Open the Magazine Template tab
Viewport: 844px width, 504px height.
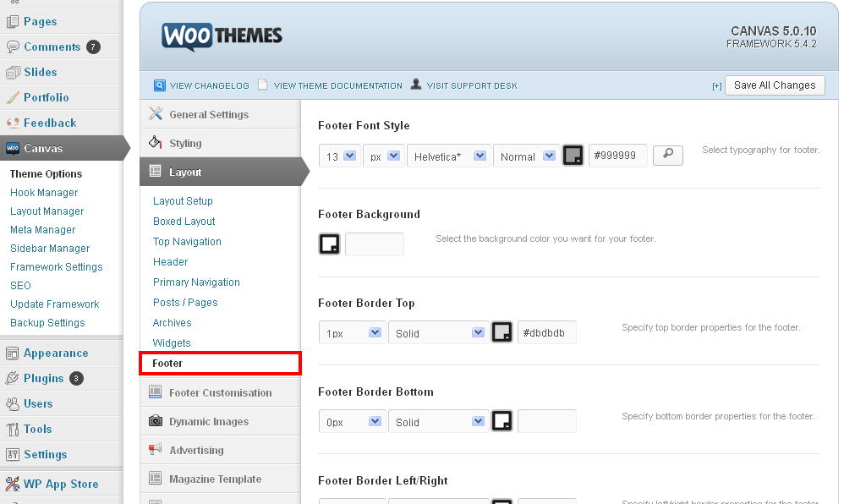pos(220,479)
